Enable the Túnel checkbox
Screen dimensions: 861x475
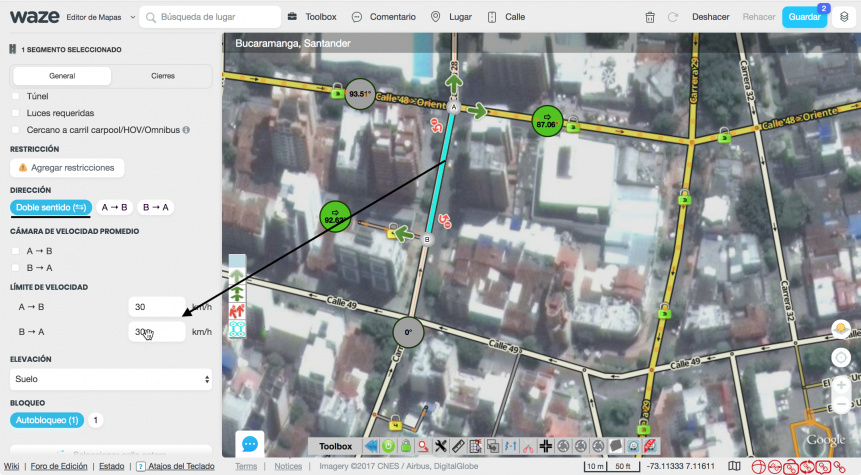[16, 96]
